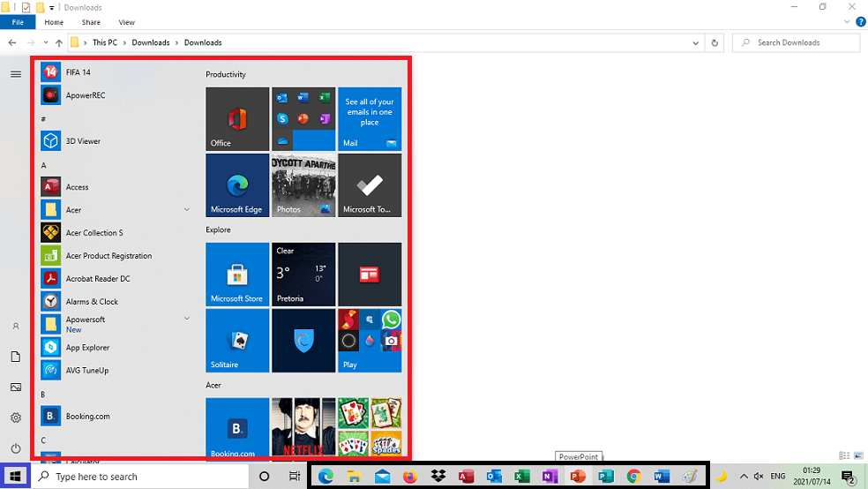Click the Windows Start button

[16, 477]
